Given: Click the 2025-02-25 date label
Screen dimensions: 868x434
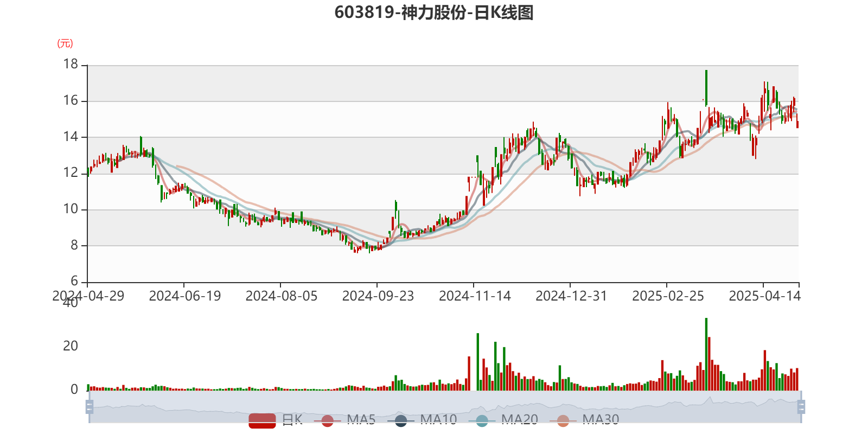Looking at the screenshot, I should click(x=668, y=296).
